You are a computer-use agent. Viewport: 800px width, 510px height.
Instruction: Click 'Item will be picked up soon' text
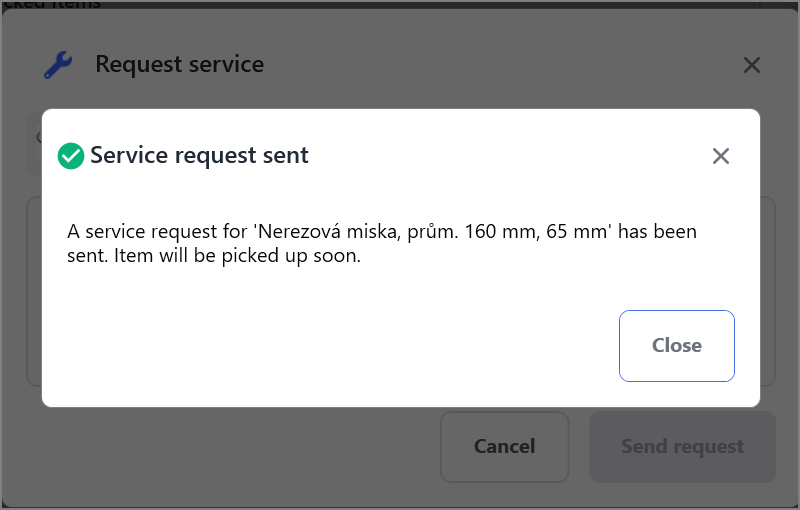point(235,256)
